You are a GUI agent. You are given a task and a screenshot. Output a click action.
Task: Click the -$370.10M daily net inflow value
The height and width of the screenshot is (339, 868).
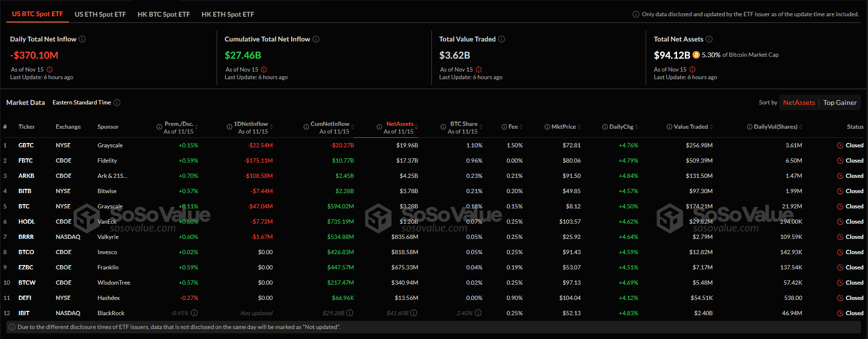34,55
